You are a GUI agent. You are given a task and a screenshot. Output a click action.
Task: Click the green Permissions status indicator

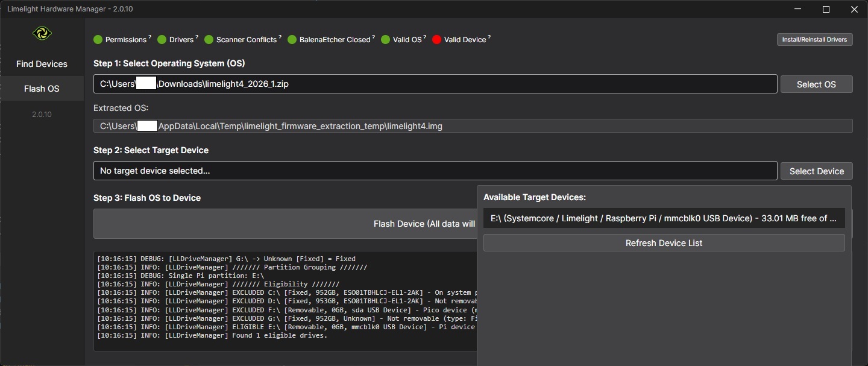pyautogui.click(x=98, y=40)
